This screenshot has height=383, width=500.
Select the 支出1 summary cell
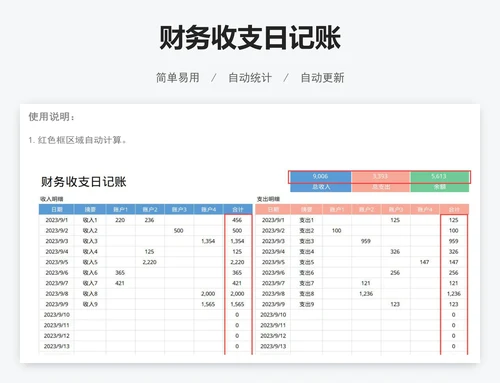pos(306,220)
